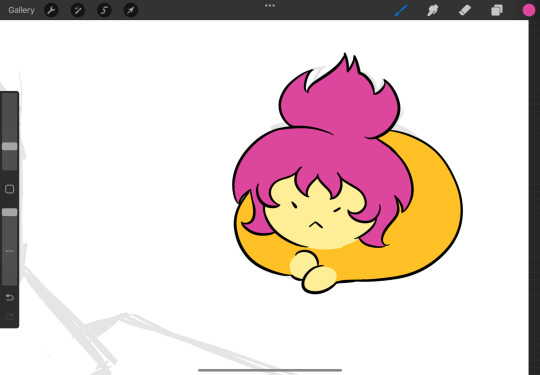540x375 pixels.
Task: Open the Layers panel
Action: [497, 10]
